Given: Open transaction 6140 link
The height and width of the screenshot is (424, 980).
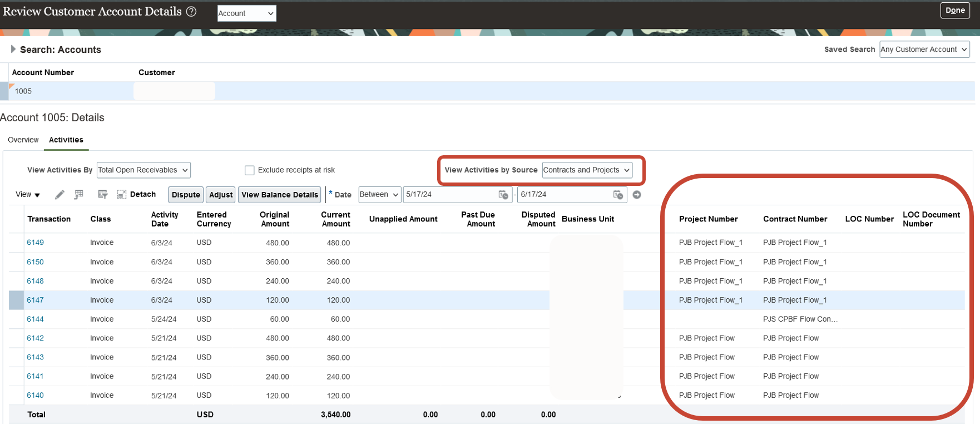Looking at the screenshot, I should 35,395.
